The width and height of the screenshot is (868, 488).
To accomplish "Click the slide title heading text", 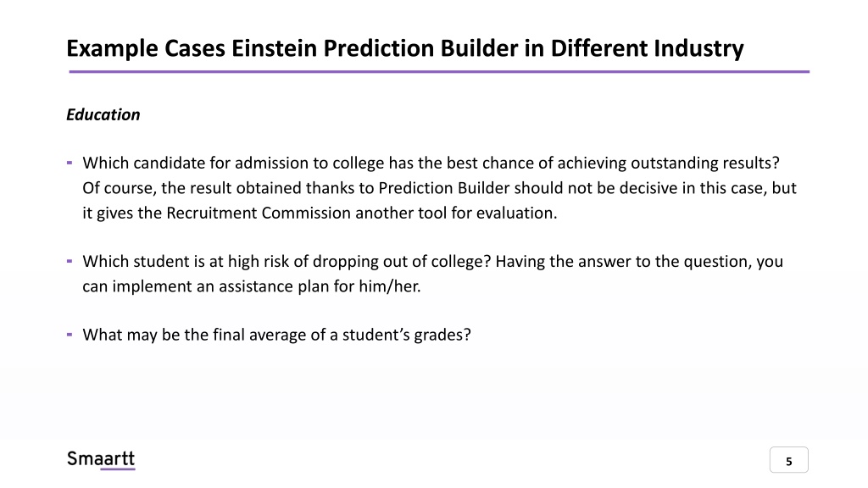I will coord(404,48).
